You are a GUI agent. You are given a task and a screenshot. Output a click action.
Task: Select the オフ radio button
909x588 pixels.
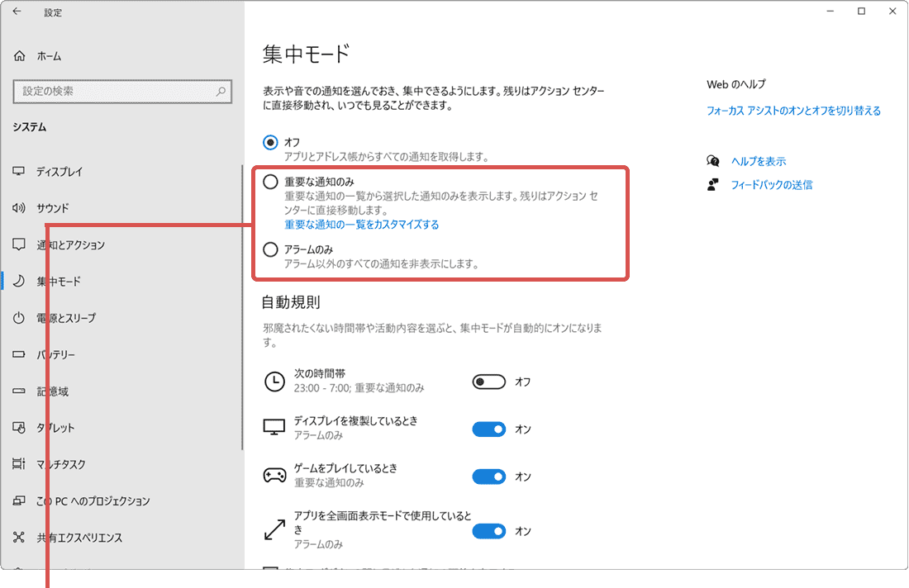[269, 142]
